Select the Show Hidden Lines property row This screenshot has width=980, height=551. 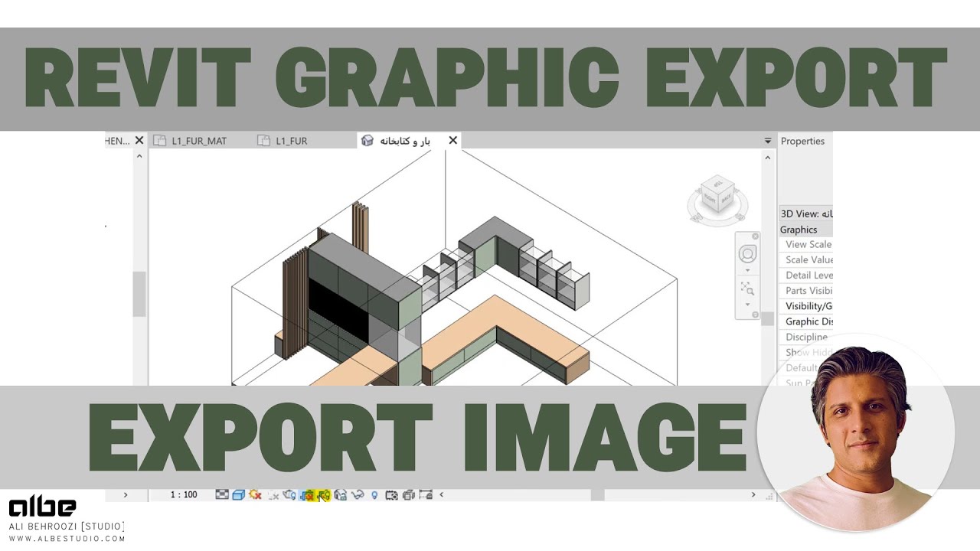[x=805, y=352]
